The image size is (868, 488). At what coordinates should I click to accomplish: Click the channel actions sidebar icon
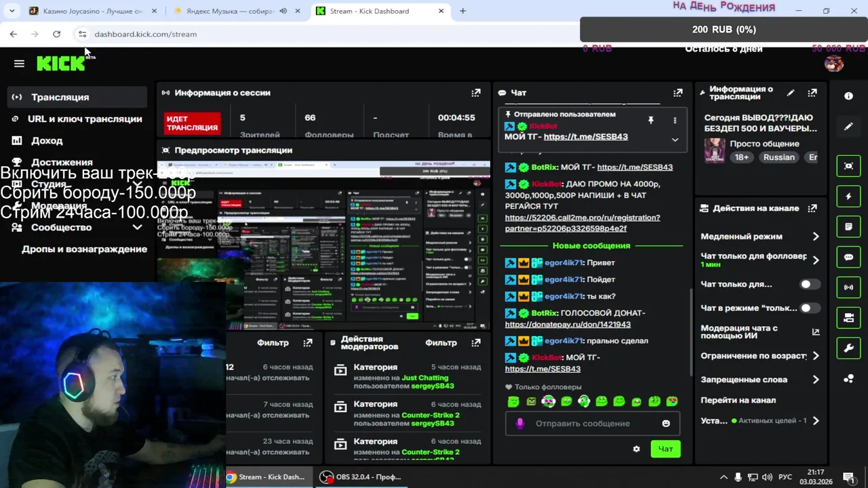pos(848,318)
